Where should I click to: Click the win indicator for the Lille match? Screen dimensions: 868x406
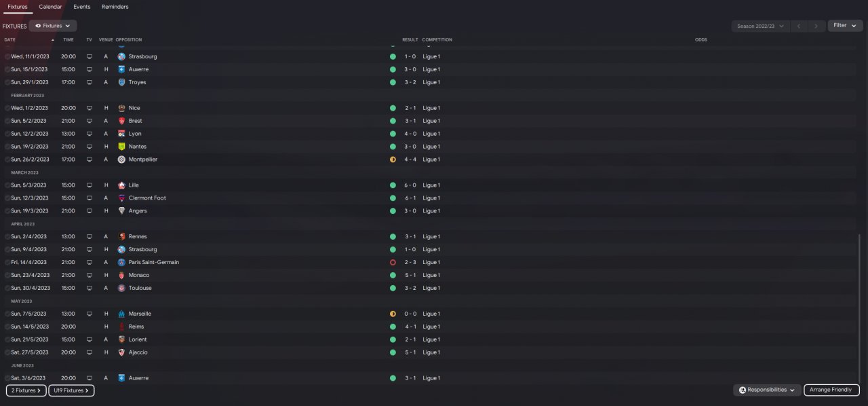pos(393,185)
